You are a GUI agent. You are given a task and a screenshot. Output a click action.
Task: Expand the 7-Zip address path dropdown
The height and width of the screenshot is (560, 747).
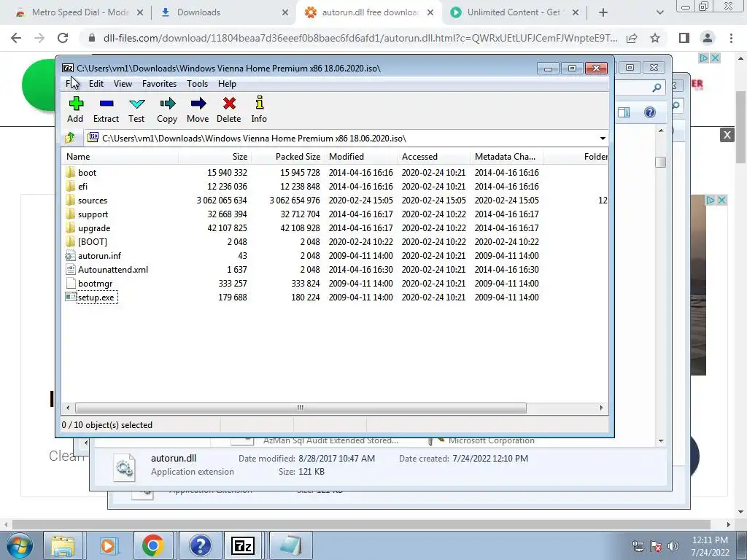click(x=603, y=138)
